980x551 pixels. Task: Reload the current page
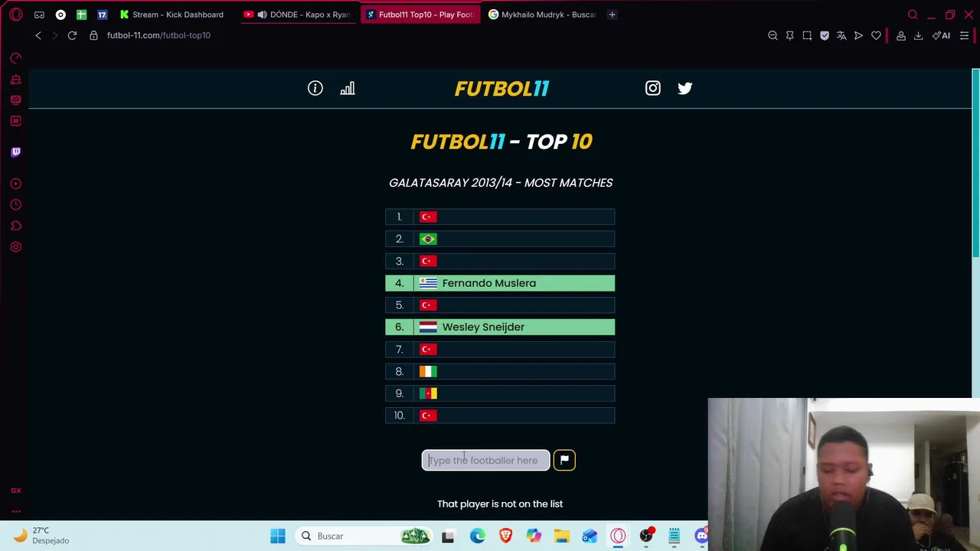pyautogui.click(x=72, y=35)
